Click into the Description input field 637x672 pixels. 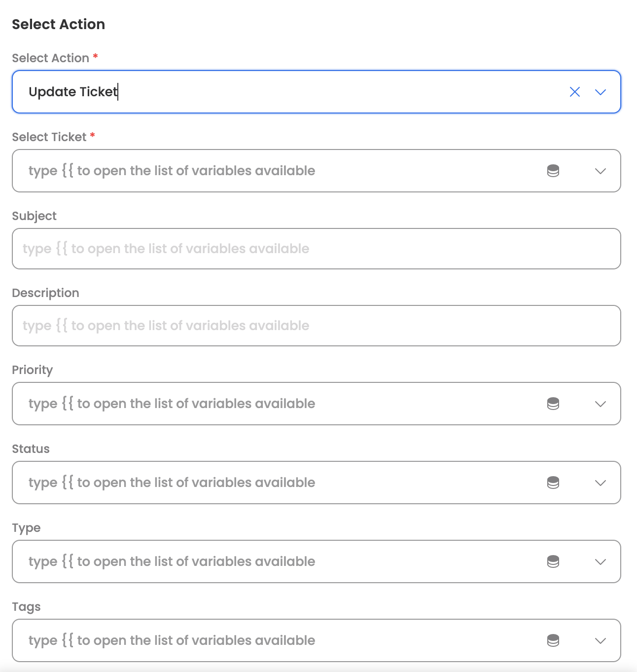tap(316, 326)
